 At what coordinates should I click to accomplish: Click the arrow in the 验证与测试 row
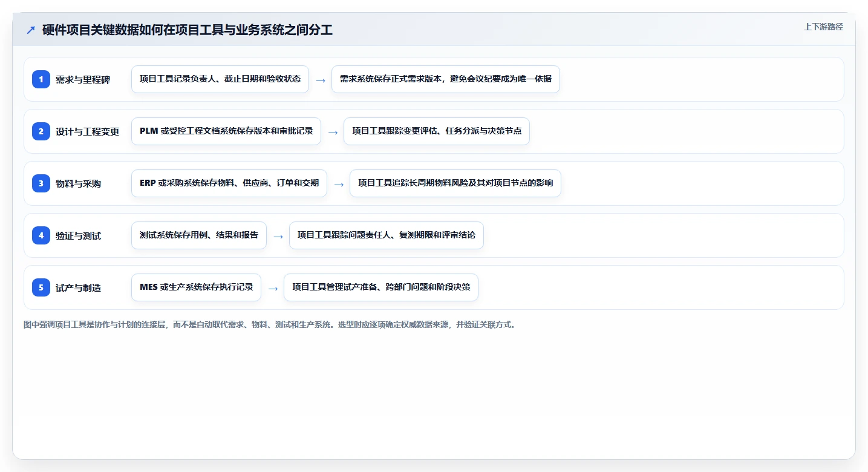coord(278,236)
